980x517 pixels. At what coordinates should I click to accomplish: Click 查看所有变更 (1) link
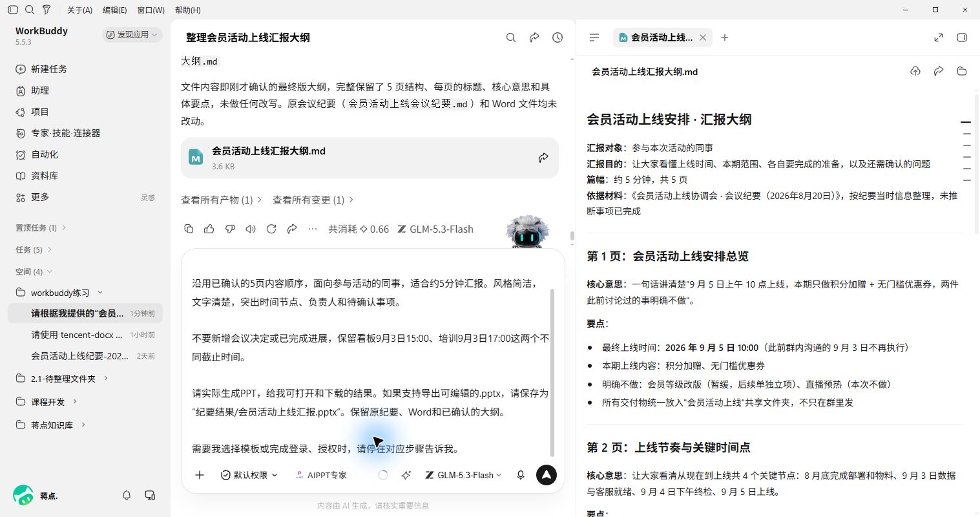pyautogui.click(x=313, y=200)
